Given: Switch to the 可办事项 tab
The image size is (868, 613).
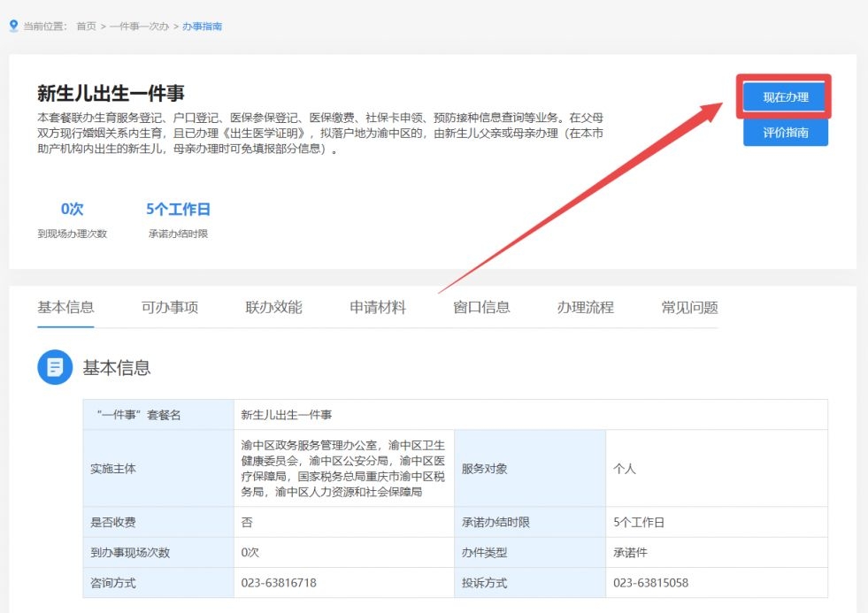Looking at the screenshot, I should (x=168, y=306).
